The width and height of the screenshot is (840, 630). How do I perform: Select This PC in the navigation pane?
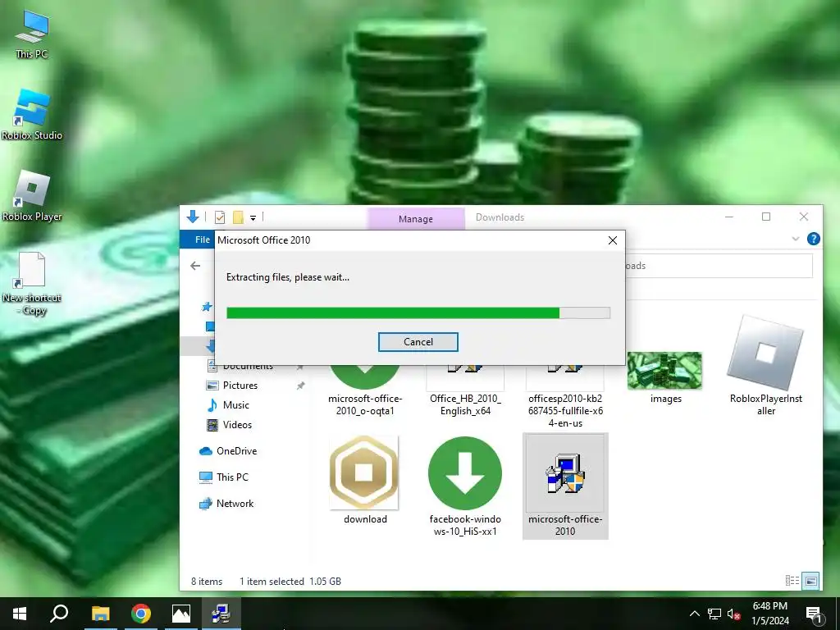pos(232,477)
